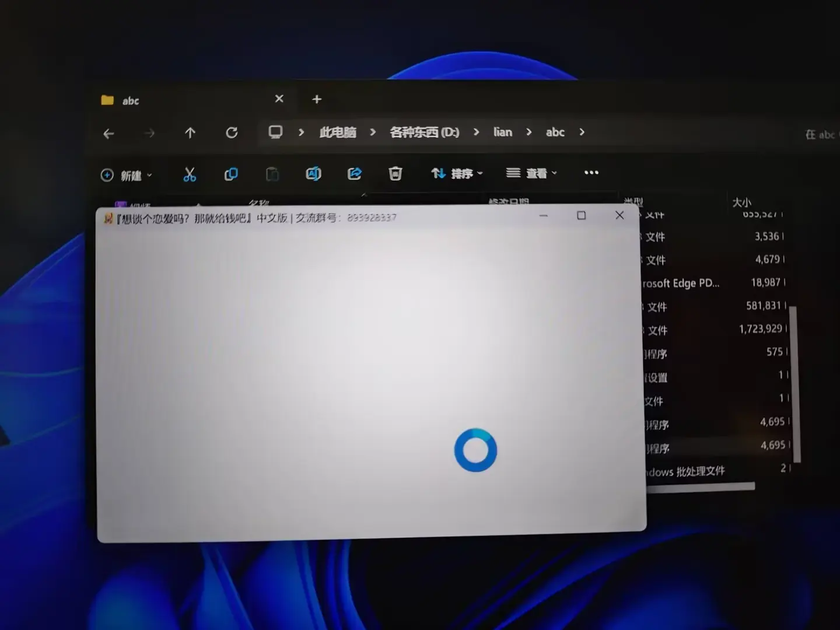Expand the chevron after 各种东西 (D:)
The width and height of the screenshot is (840, 630).
477,132
